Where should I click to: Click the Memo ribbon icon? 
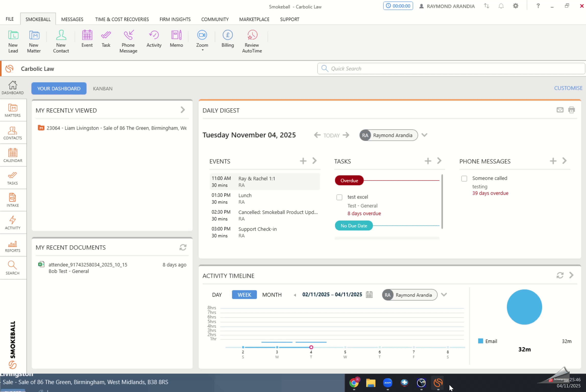pos(176,39)
